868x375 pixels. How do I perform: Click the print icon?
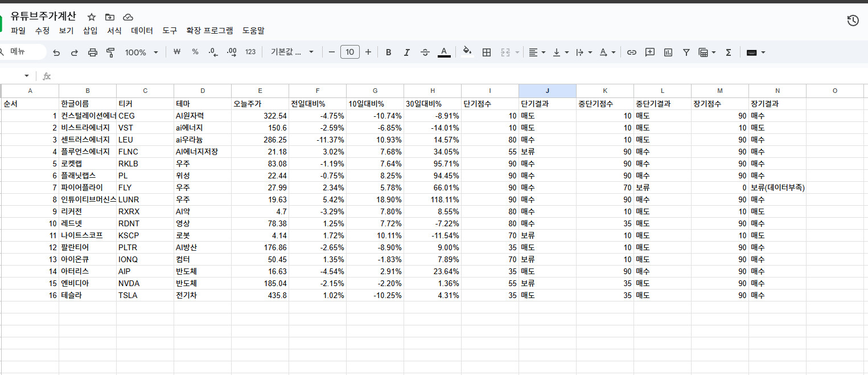coord(93,52)
